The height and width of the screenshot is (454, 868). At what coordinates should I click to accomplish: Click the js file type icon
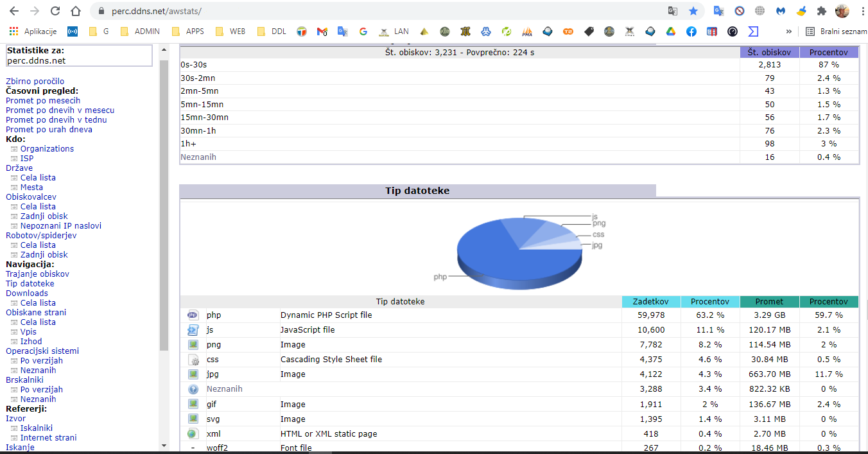coord(193,330)
